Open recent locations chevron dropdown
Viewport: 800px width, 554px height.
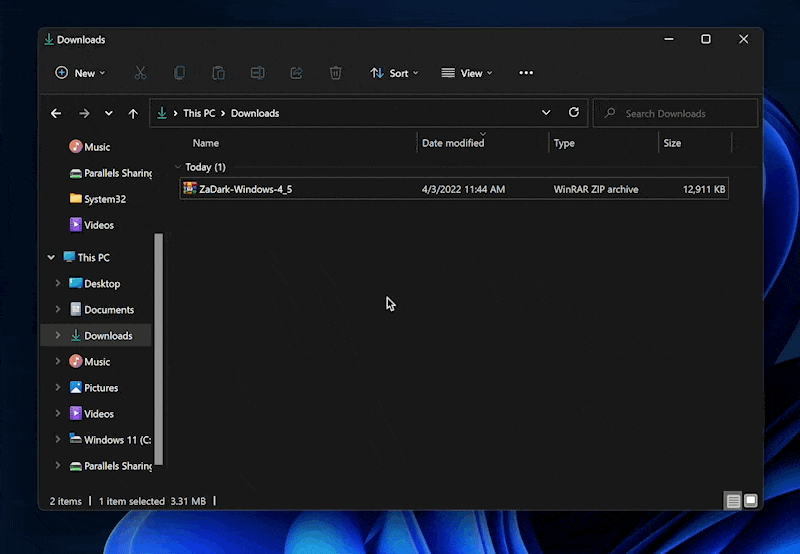[109, 113]
